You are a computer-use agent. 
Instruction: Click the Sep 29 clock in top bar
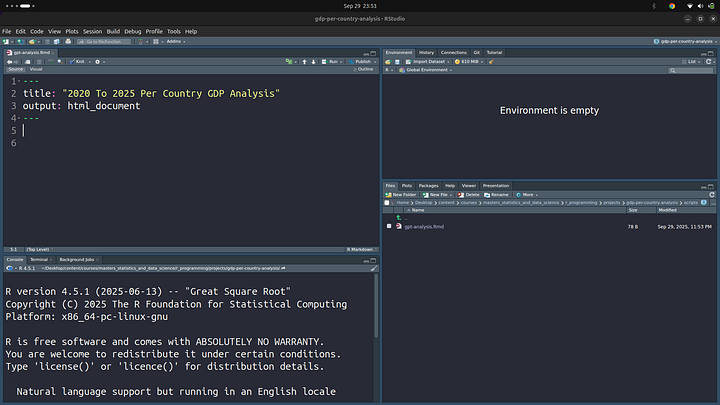(x=360, y=6)
